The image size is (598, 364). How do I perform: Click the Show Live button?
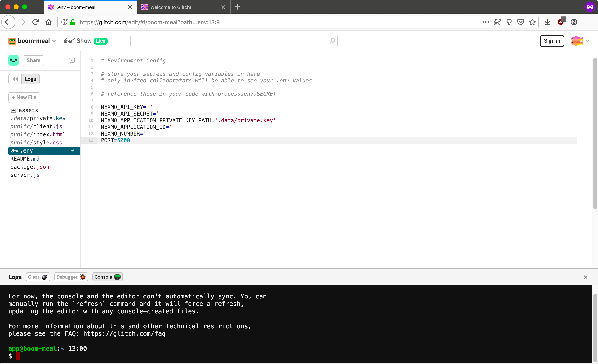(85, 41)
